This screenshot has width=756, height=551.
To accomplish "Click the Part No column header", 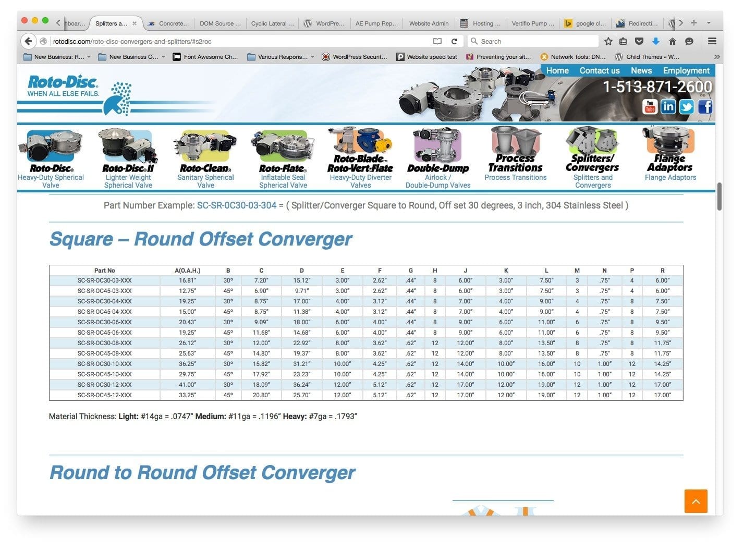I will (x=105, y=271).
